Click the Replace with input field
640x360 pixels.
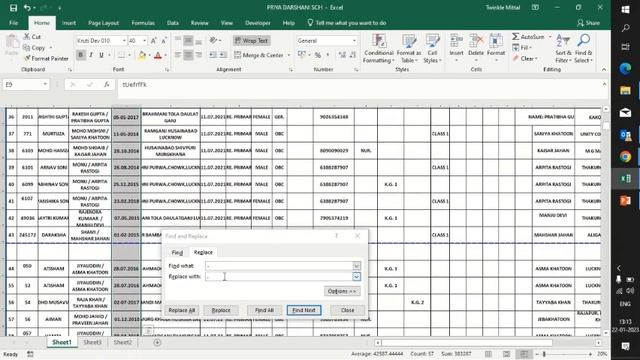pos(279,277)
